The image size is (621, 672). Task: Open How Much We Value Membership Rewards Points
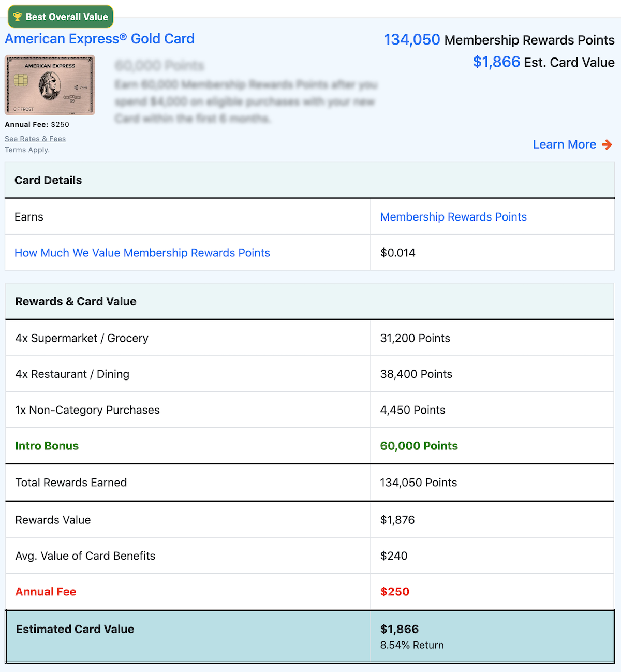142,253
